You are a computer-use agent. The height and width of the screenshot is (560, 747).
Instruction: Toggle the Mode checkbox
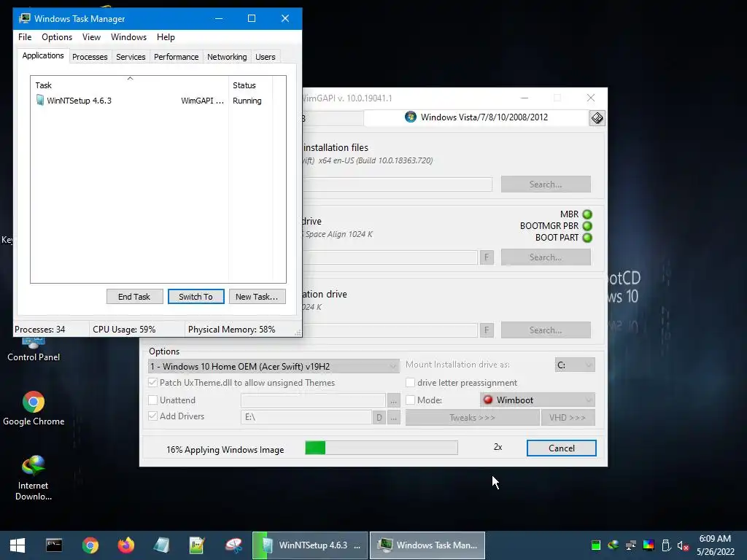coord(410,400)
